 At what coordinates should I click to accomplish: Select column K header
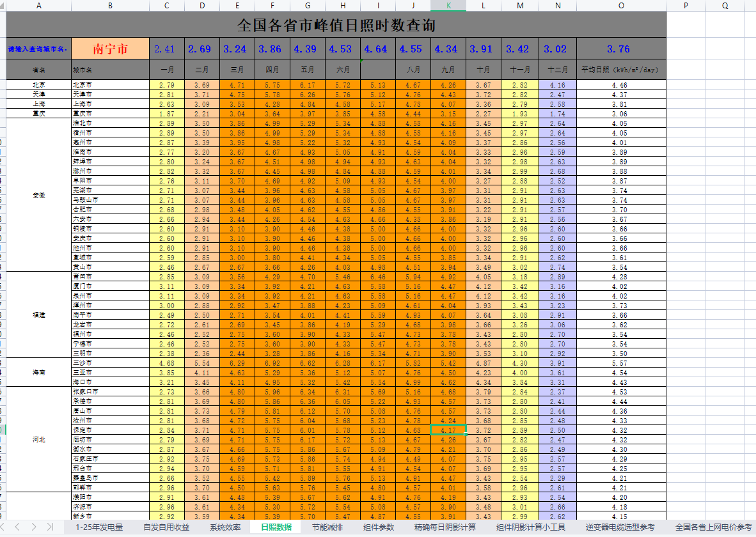[x=448, y=6]
